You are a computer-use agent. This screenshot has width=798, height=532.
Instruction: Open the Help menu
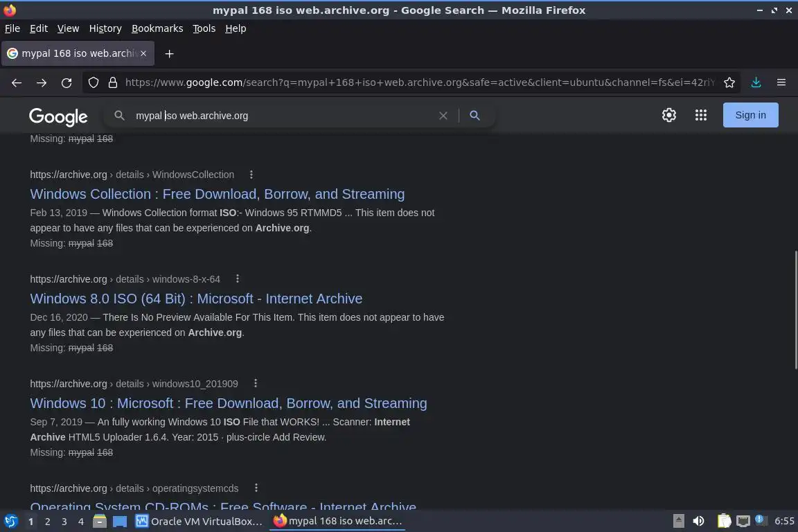[x=236, y=28]
